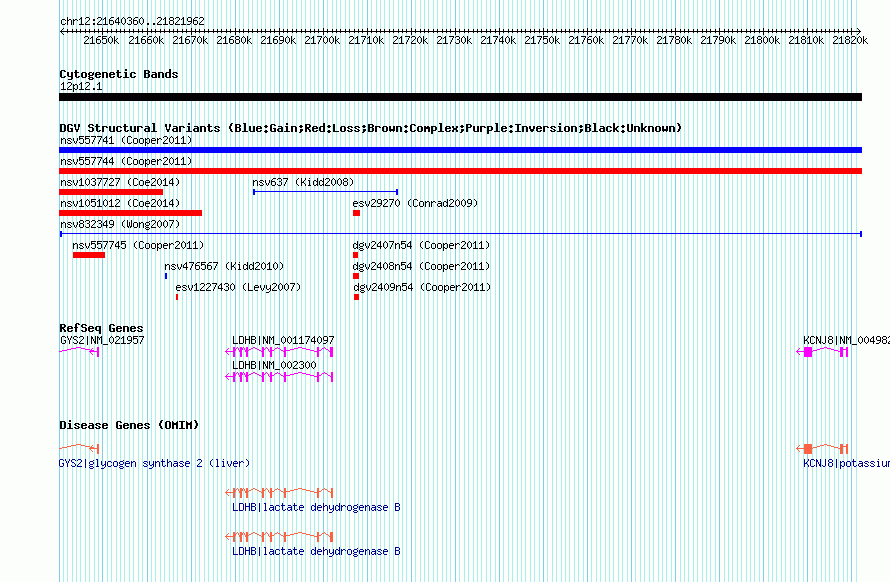Click the orange KCNJ8 OMIM gene glyph
This screenshot has width=890, height=582.
(822, 449)
